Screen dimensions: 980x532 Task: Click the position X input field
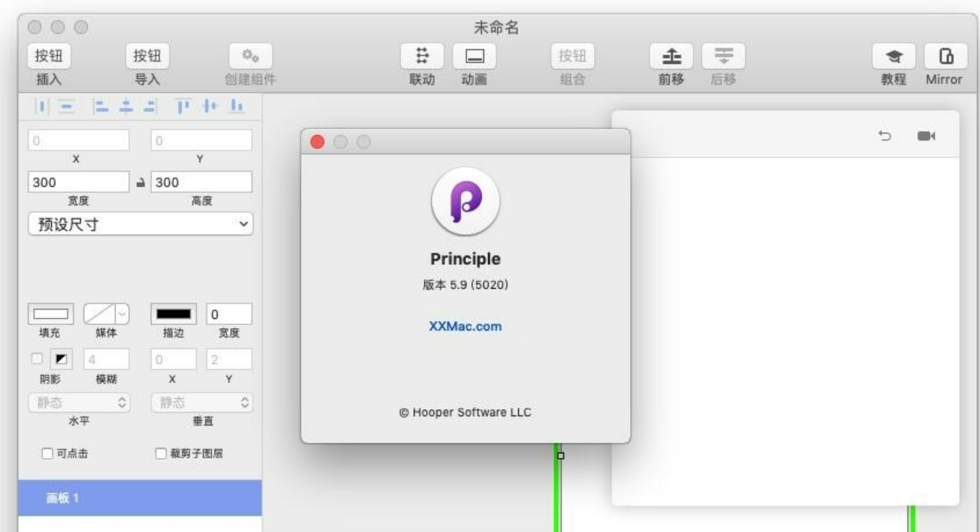coord(79,141)
